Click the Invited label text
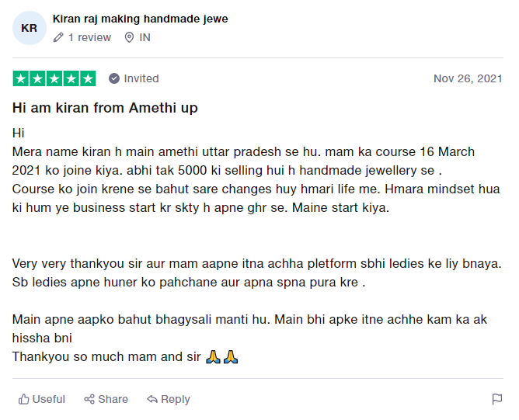The width and height of the screenshot is (519, 420). (141, 78)
